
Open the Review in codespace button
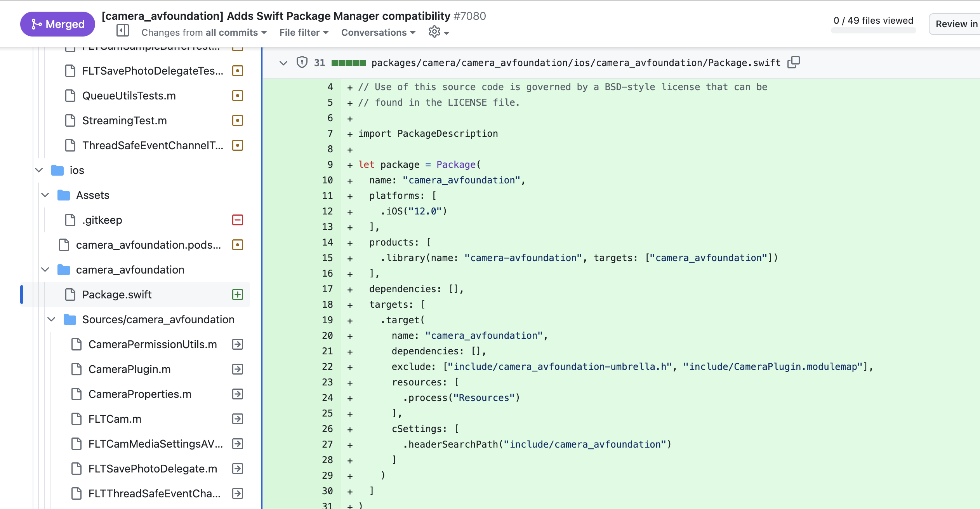(x=955, y=24)
